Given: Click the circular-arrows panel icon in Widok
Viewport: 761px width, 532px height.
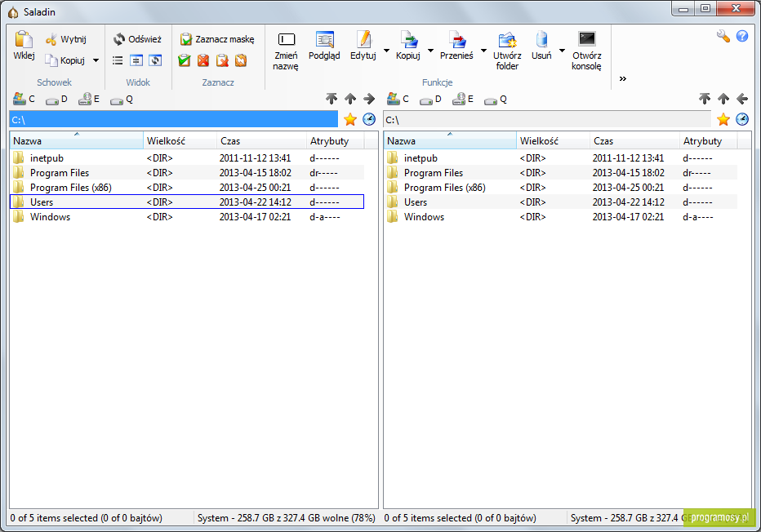Looking at the screenshot, I should pos(155,60).
